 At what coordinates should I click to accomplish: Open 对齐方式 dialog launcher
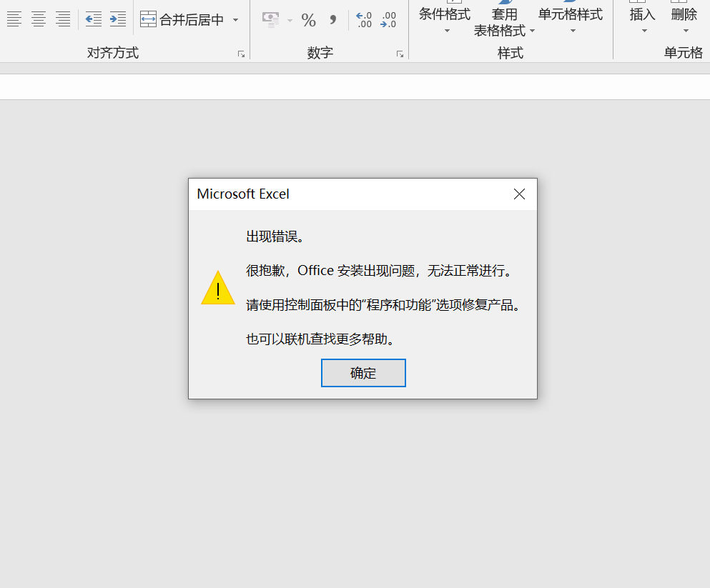(242, 54)
